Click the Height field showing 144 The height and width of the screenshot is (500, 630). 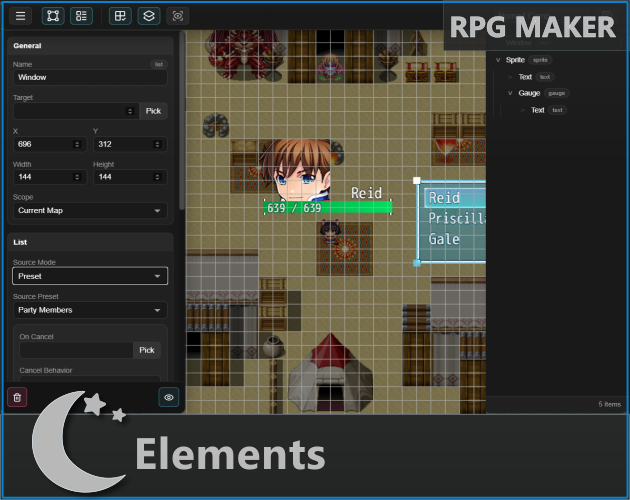130,177
